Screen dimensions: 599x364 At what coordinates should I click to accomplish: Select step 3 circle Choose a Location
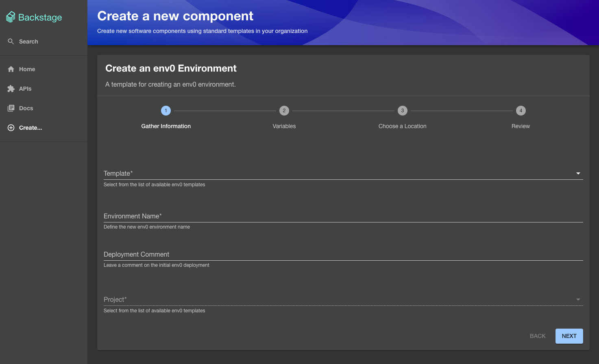(403, 111)
